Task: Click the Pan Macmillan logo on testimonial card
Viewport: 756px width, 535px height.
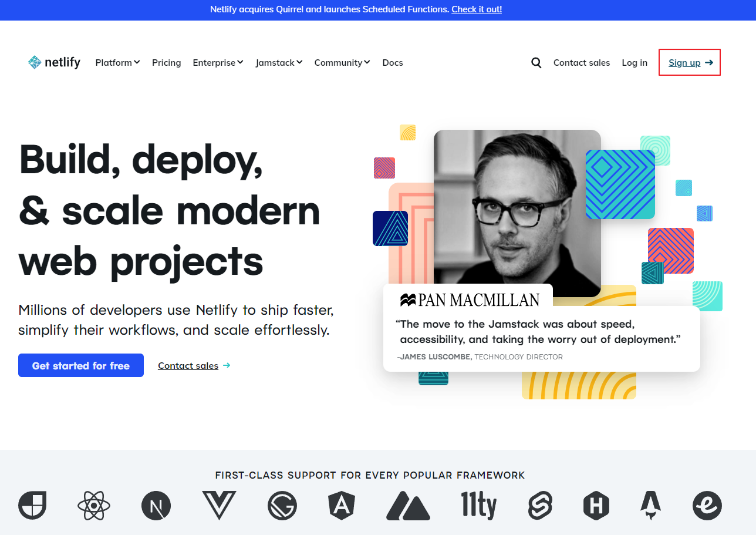Action: pos(470,300)
